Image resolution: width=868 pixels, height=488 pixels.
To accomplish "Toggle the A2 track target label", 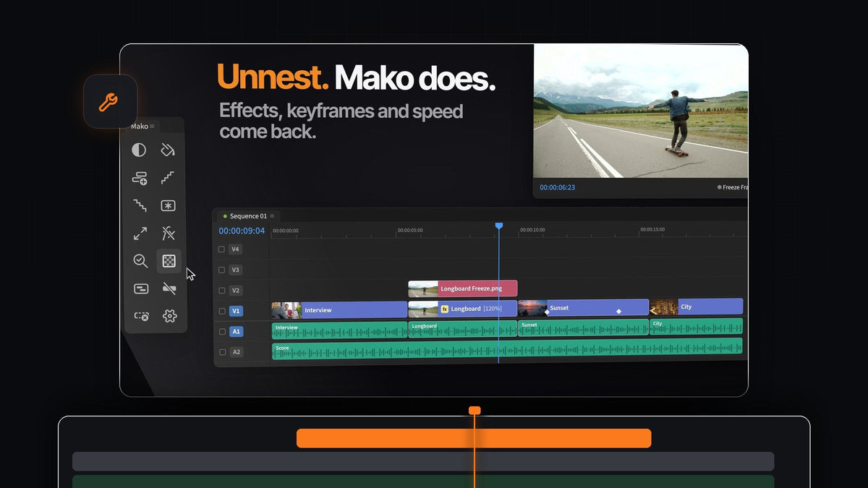I will coord(237,352).
